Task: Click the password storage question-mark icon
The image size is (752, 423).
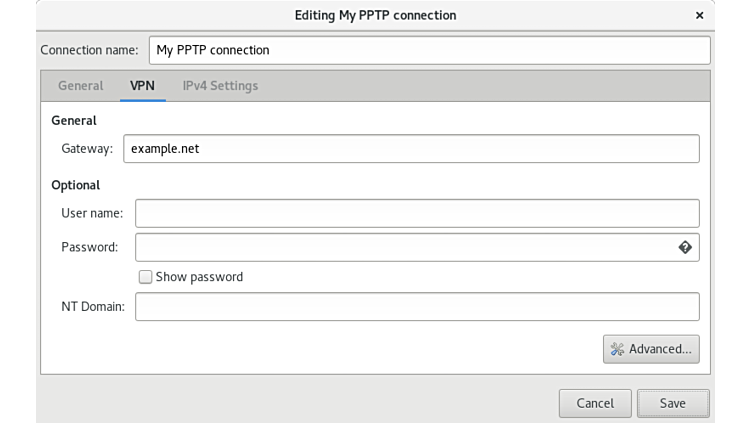Action: click(685, 247)
